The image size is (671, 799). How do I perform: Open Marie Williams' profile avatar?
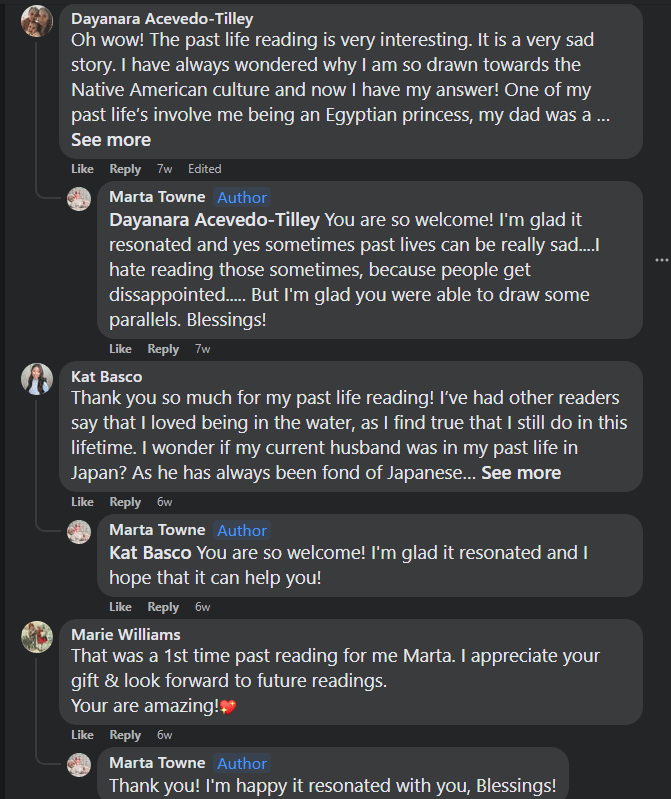click(x=37, y=637)
